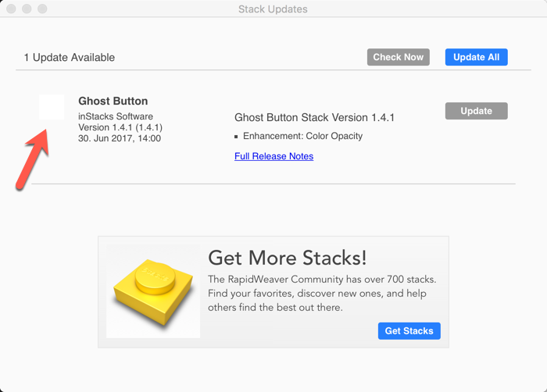Screen dimensions: 547x392
Task: Click the blue Update All button
Action: point(476,57)
